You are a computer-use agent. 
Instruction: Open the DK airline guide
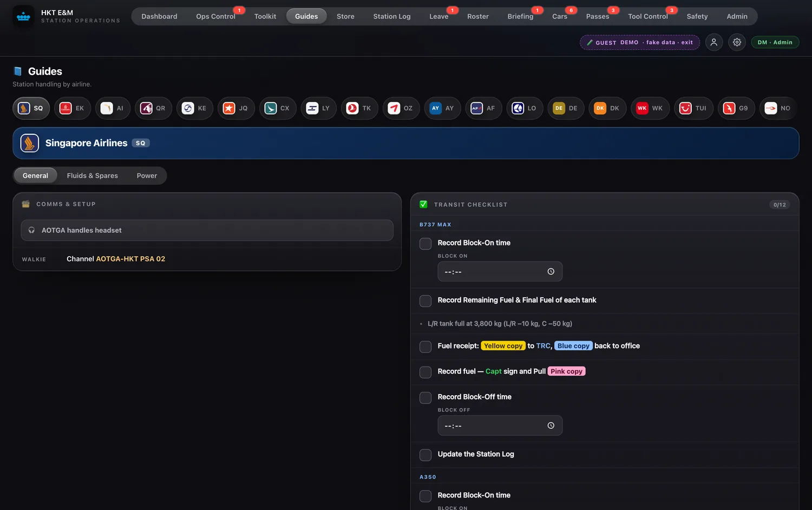point(607,108)
